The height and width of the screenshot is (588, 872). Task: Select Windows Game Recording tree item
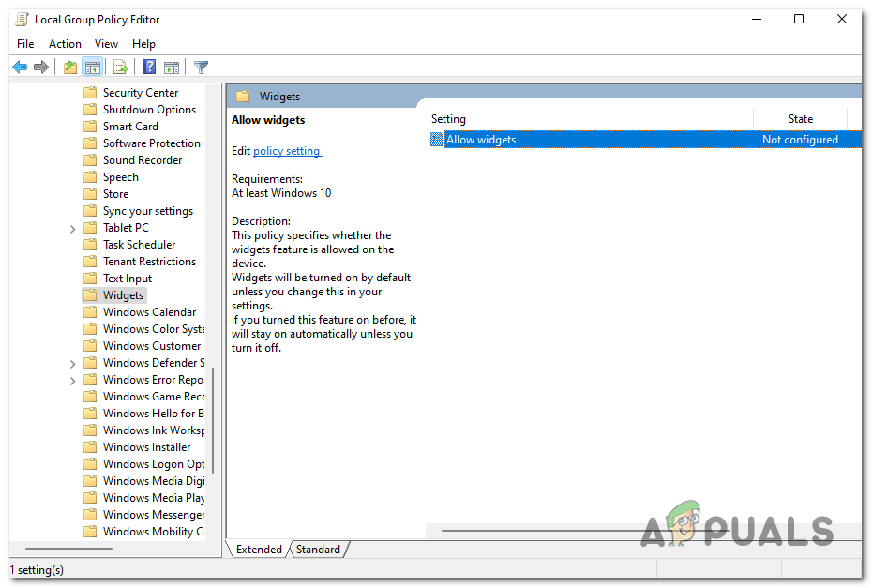click(x=154, y=396)
